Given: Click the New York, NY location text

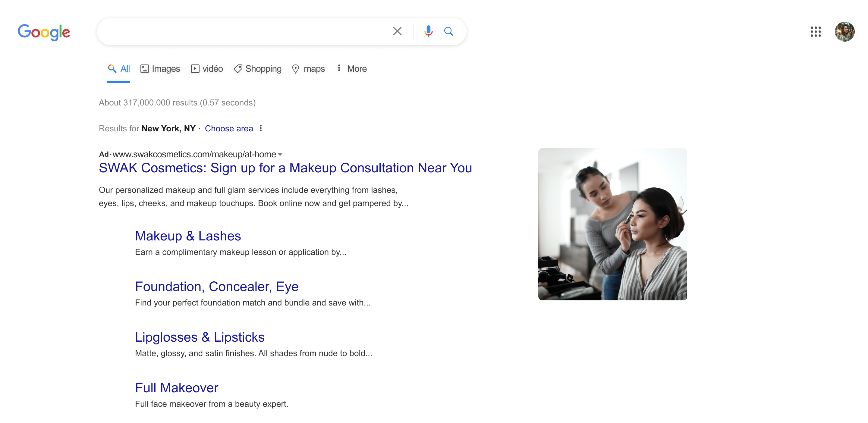Looking at the screenshot, I should 168,129.
